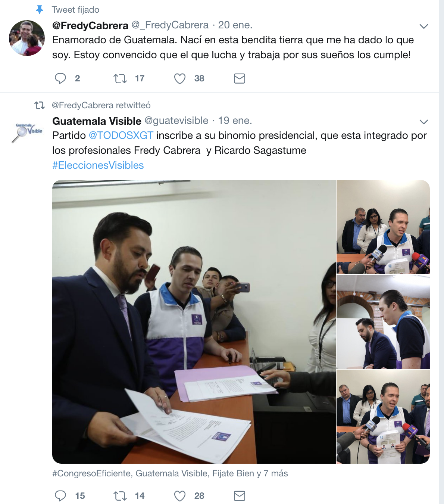Screen dimensions: 444x504
Task: Retweet the Guatemala Visible tweet
Action: tap(120, 496)
